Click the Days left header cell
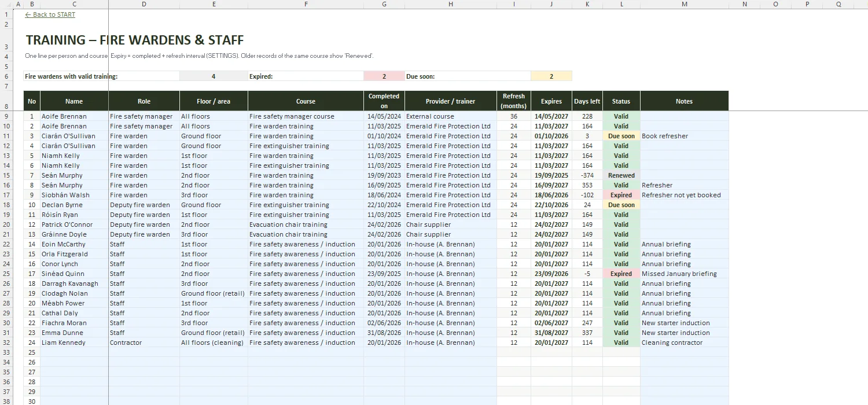Viewport: 868px width, 405px height. [x=587, y=101]
